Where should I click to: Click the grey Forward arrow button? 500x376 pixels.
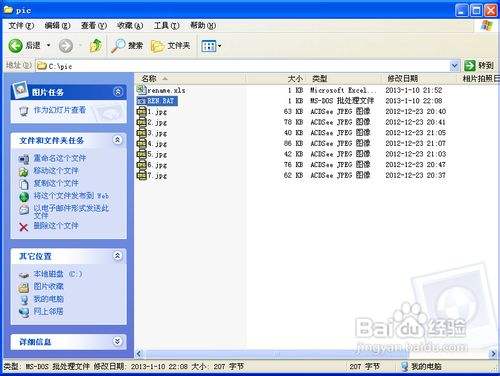pos(66,46)
